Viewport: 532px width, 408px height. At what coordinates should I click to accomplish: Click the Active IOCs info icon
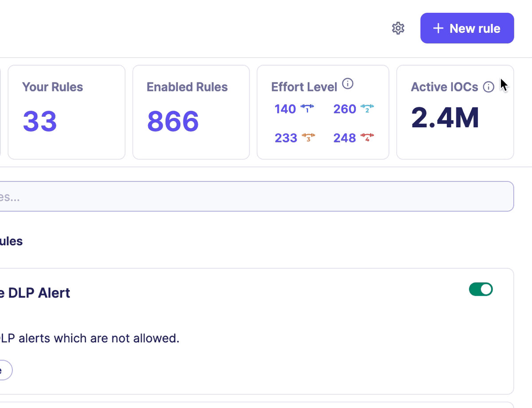(489, 87)
